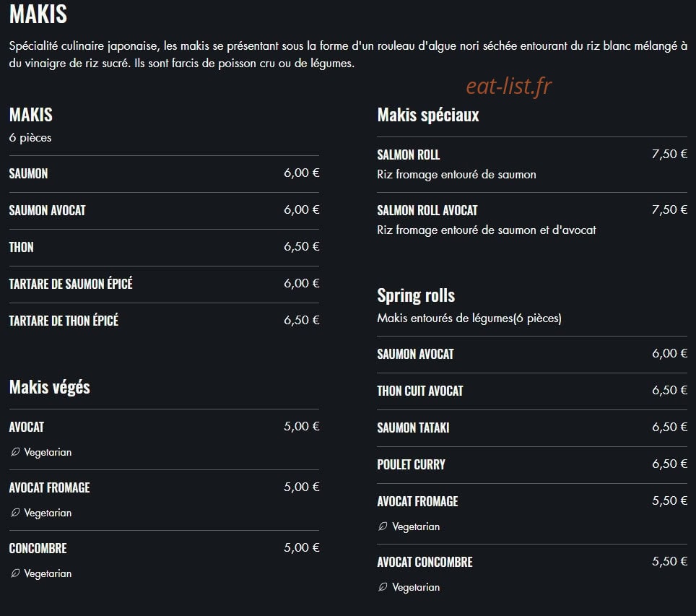696x616 pixels.
Task: Click the leaf icon under Spring rolls AVOCAT FROMAGE
Action: pos(383,526)
